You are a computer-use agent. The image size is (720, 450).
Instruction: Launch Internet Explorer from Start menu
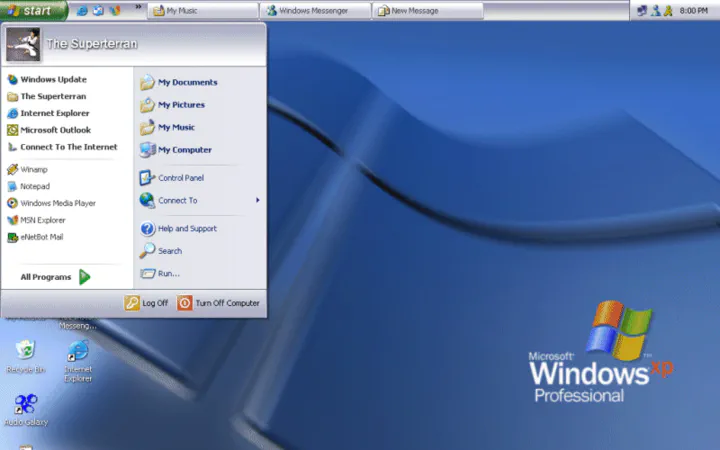(48, 113)
